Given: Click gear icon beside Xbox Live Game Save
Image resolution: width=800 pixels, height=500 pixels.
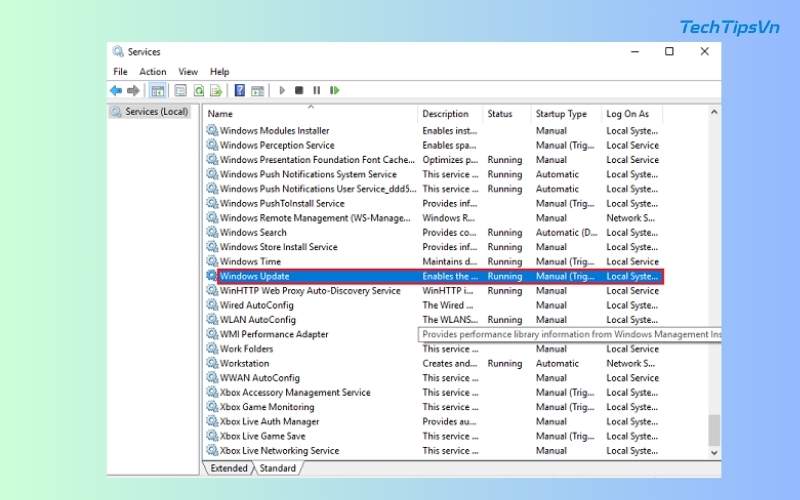Looking at the screenshot, I should tap(212, 436).
